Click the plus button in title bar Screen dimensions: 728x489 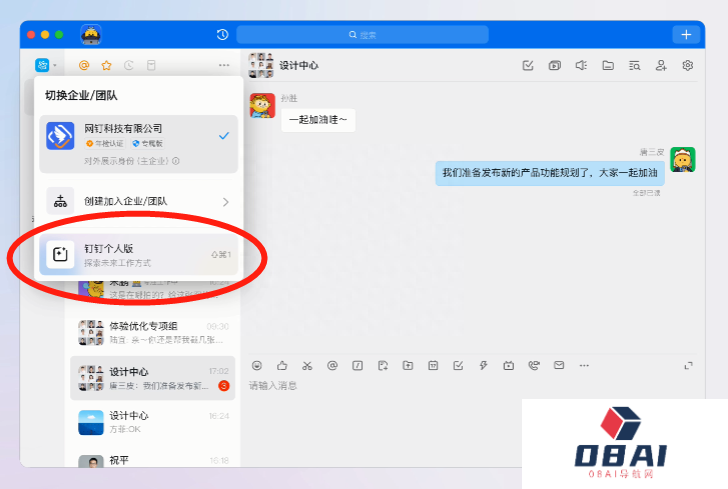686,35
